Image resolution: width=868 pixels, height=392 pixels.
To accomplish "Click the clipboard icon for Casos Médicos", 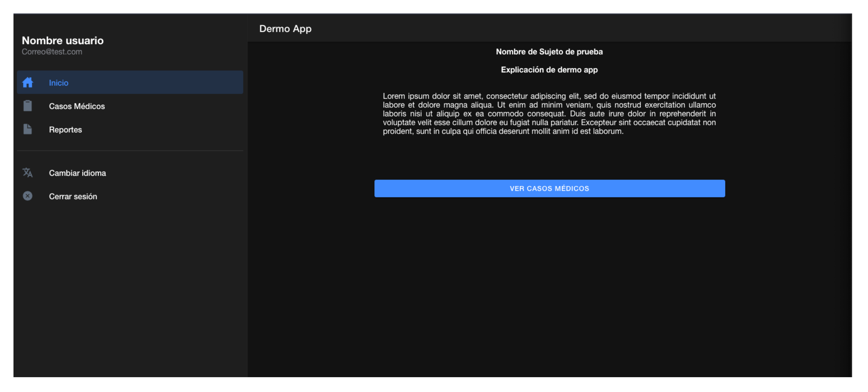I will coord(28,106).
